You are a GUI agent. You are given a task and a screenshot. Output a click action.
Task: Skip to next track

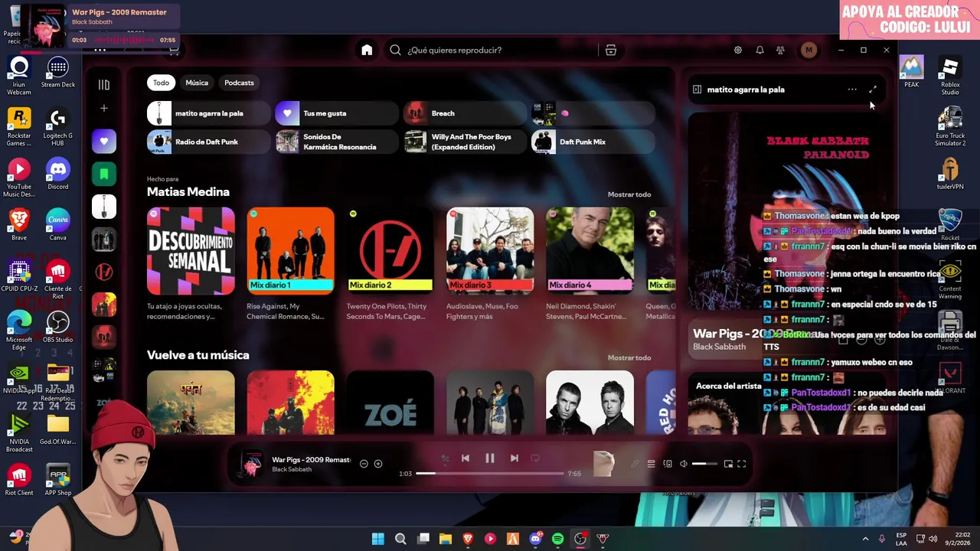tap(514, 458)
